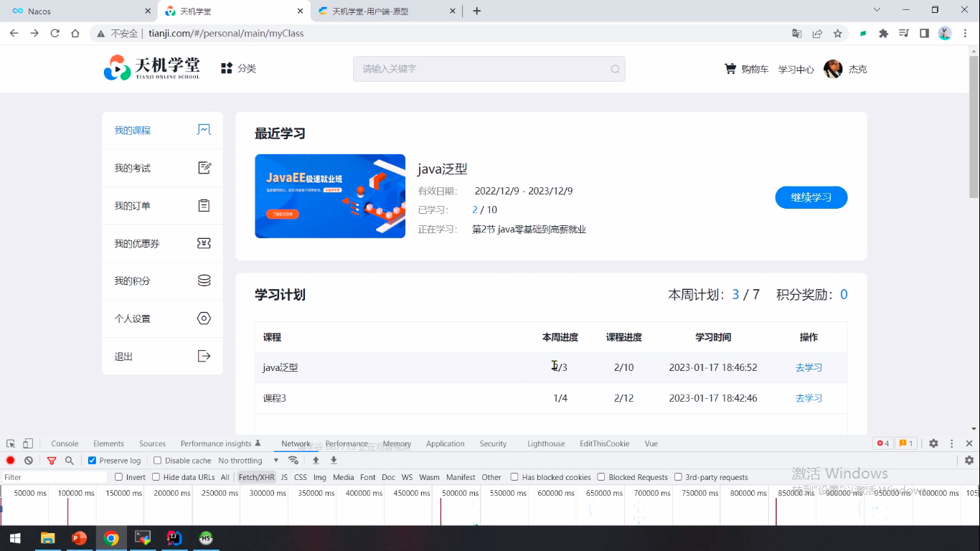Click the orange warnings count badge
This screenshot has width=980, height=551.
906,443
